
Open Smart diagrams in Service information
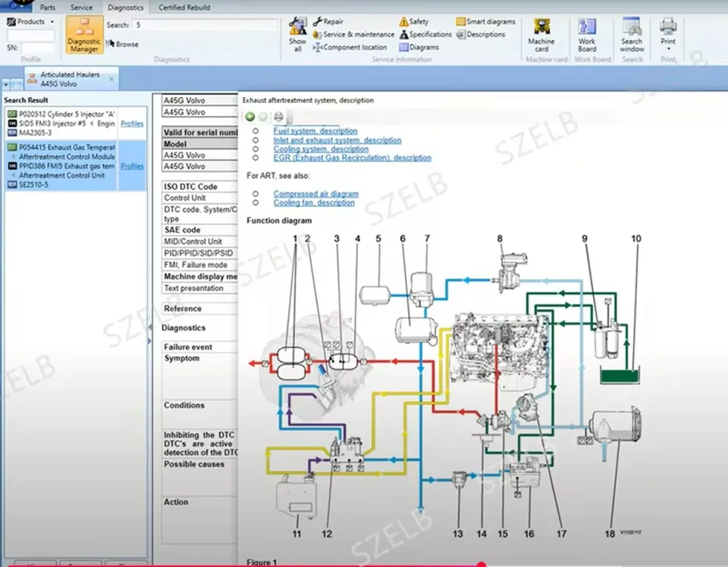(486, 21)
